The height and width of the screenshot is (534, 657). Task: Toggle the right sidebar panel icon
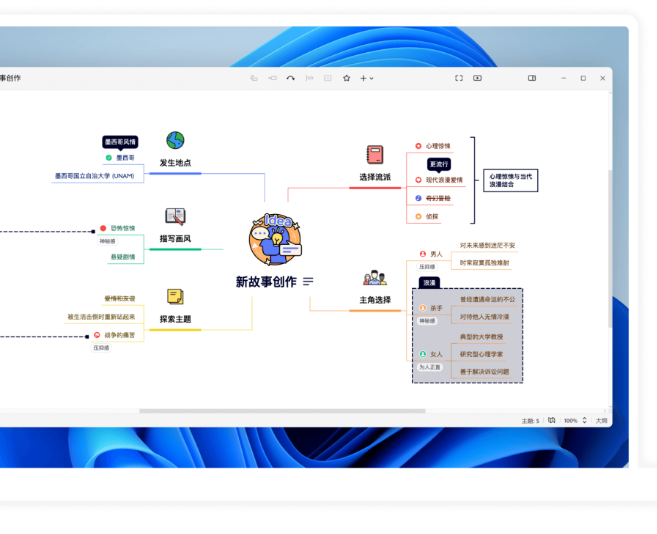[x=532, y=78]
